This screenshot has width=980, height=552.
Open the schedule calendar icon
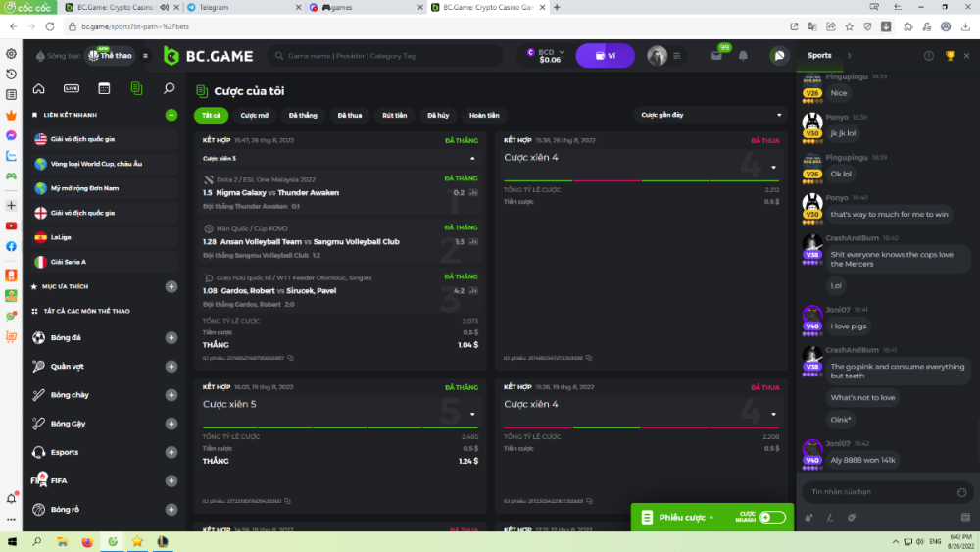point(104,89)
